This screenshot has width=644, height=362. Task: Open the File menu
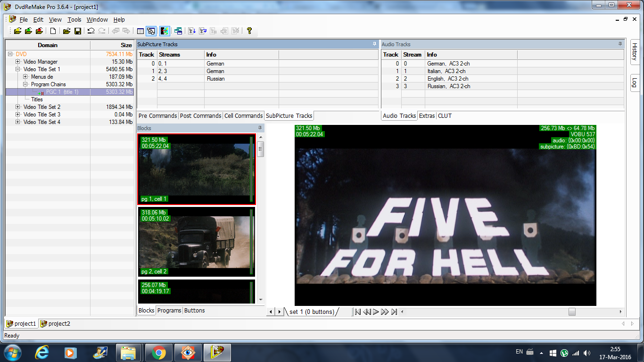tap(24, 20)
